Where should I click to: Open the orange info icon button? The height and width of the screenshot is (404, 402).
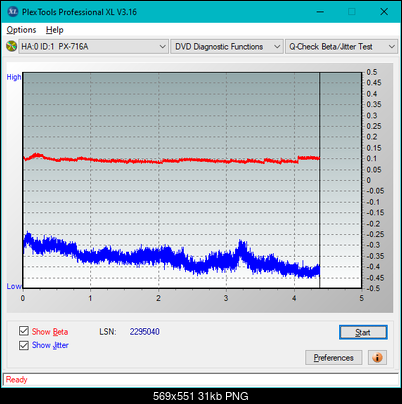click(x=377, y=357)
